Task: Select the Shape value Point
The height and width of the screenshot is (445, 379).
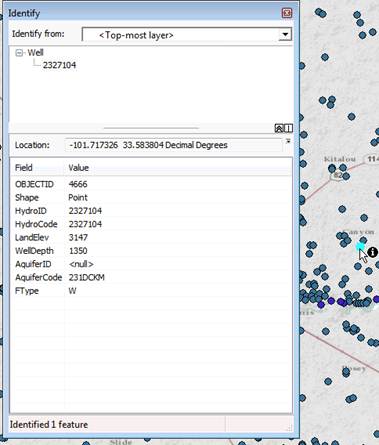Action: [x=78, y=197]
